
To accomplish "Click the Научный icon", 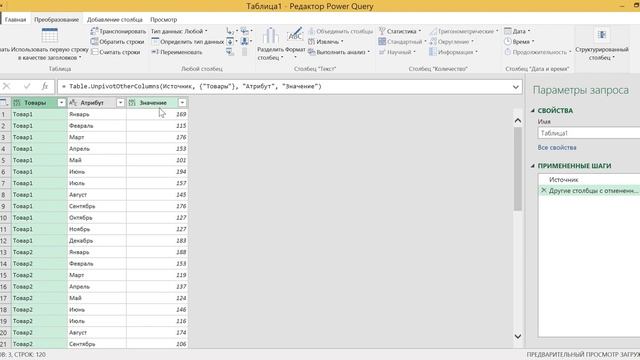I will tap(382, 52).
